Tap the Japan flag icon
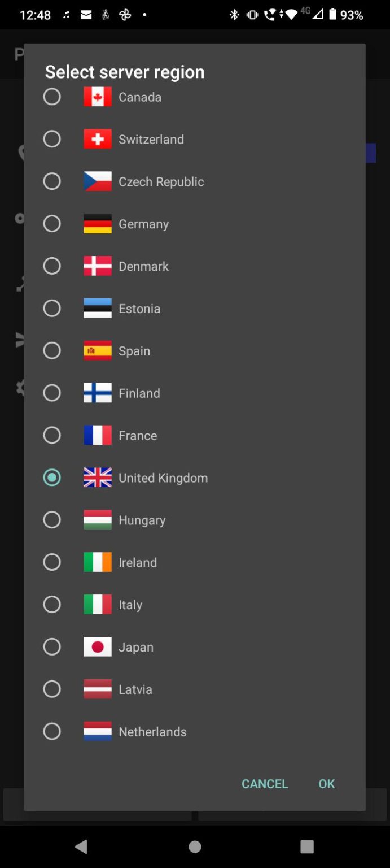 [x=97, y=647]
